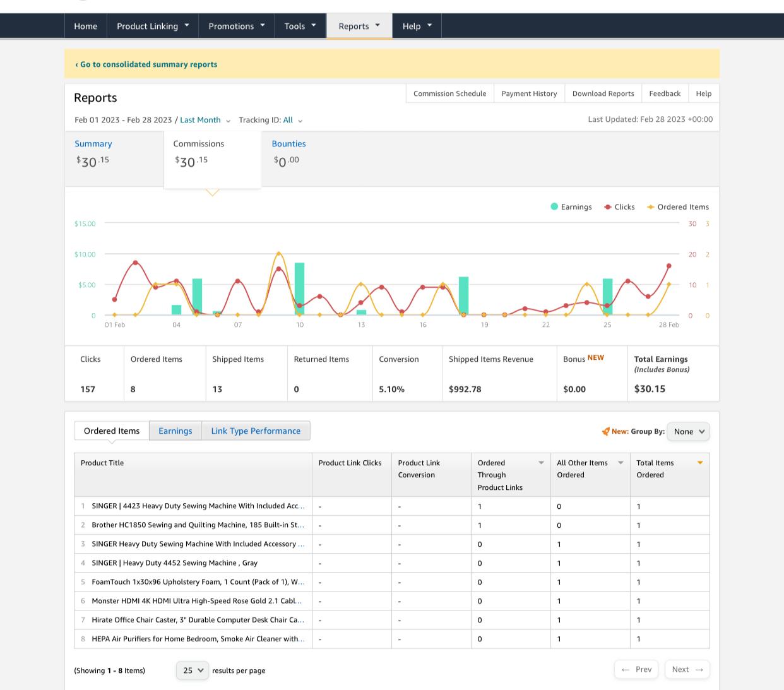This screenshot has height=690, width=784.
Task: Select the Commissions tab
Action: click(213, 159)
